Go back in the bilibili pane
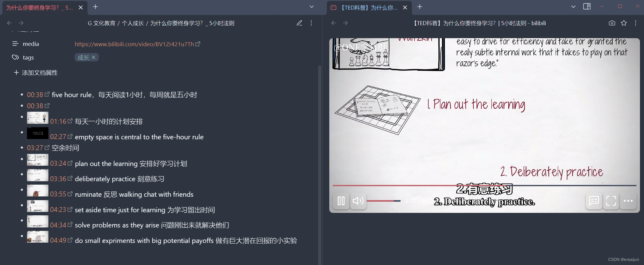The width and height of the screenshot is (644, 265). point(334,23)
